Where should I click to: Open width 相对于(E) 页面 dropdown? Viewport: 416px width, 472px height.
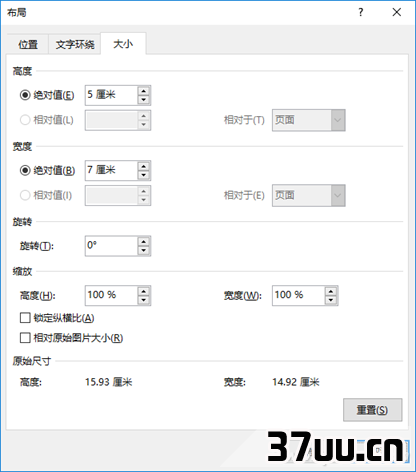(309, 195)
